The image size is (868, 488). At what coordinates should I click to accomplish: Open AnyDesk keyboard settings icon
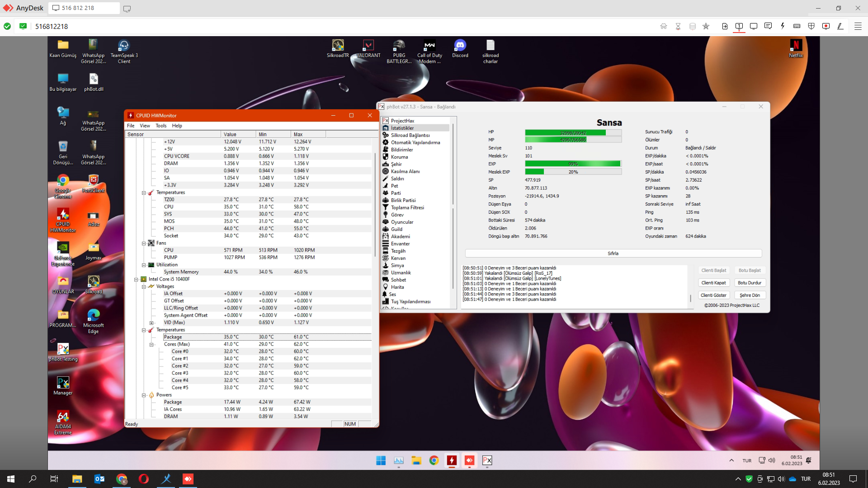[x=797, y=26]
